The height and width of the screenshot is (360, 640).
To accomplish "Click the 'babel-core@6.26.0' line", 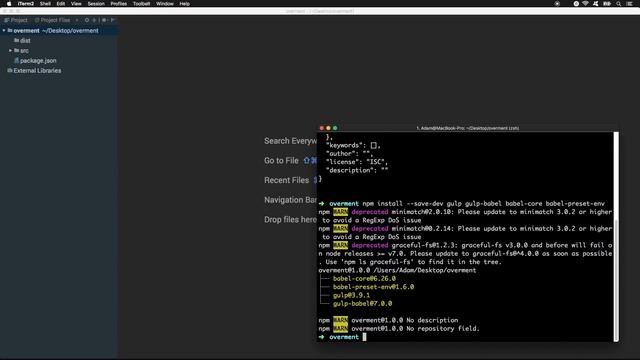I will coord(364,279).
